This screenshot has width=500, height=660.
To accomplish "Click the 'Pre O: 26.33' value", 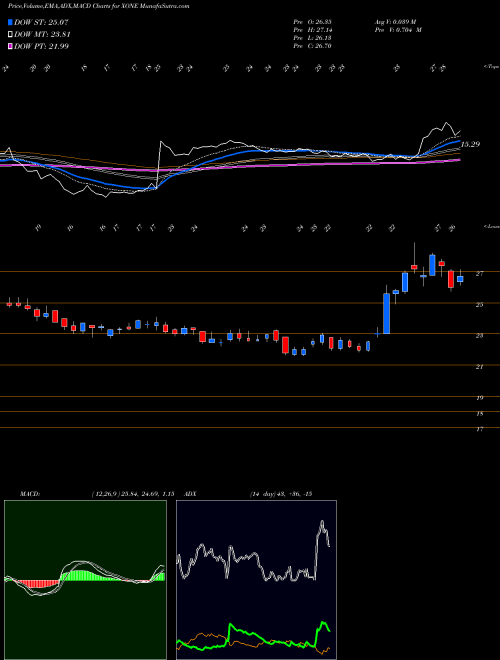I will (312, 22).
